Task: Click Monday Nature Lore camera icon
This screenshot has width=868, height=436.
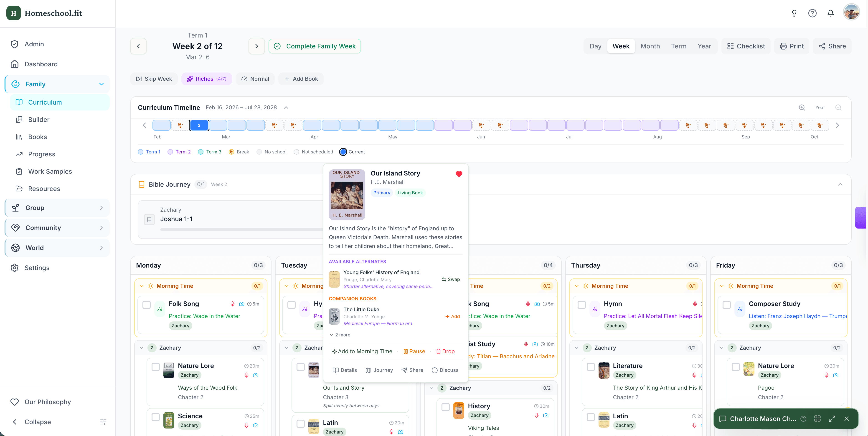Action: (255, 375)
